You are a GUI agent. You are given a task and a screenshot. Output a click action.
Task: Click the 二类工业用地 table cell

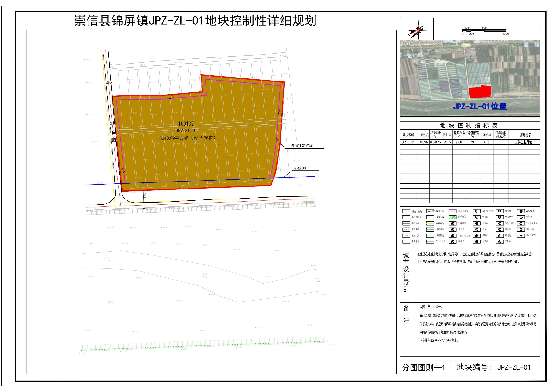[523, 142]
